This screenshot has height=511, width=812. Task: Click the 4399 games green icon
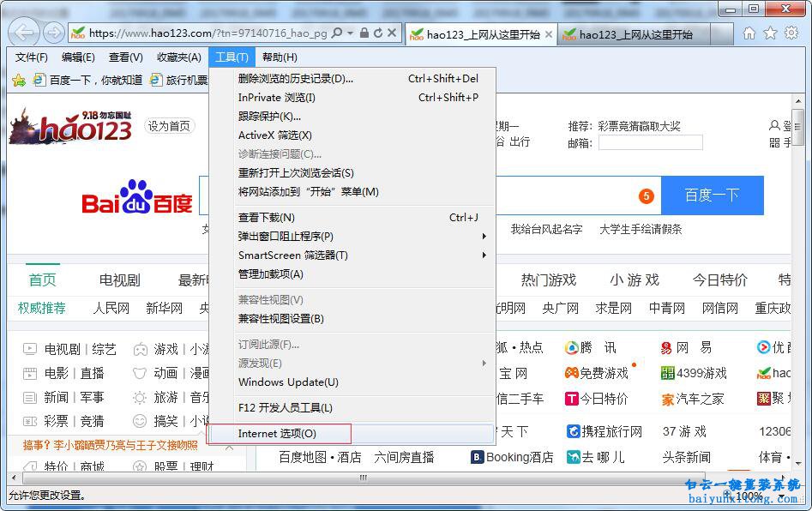(667, 373)
